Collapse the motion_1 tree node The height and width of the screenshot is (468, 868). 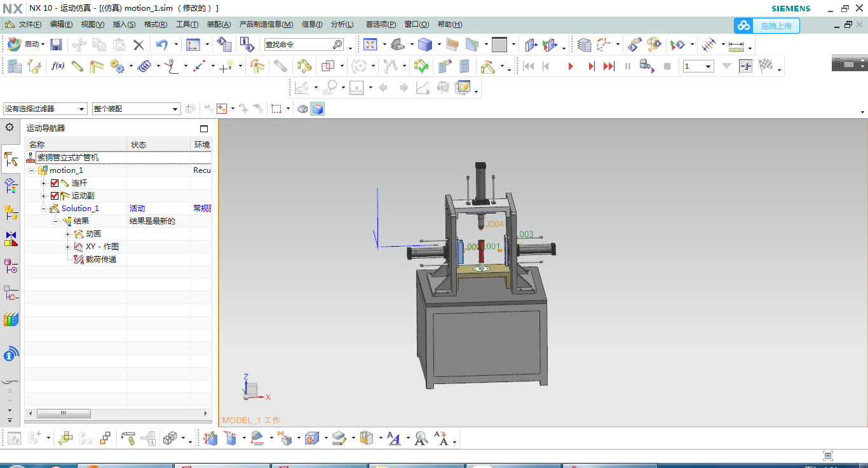(32, 170)
